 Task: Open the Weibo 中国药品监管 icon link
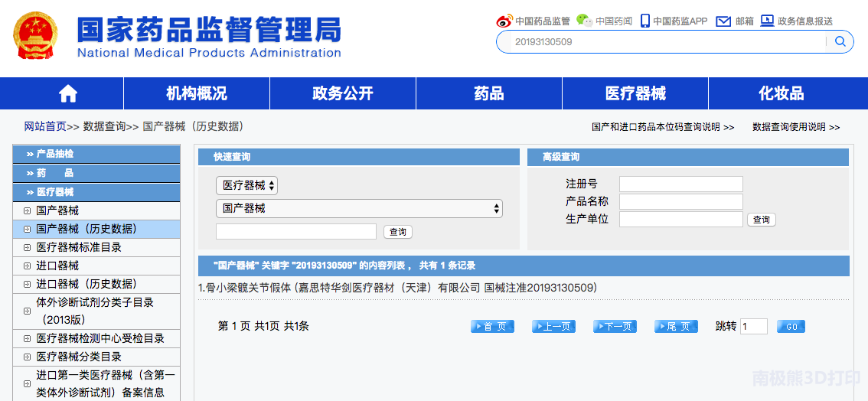pyautogui.click(x=504, y=21)
